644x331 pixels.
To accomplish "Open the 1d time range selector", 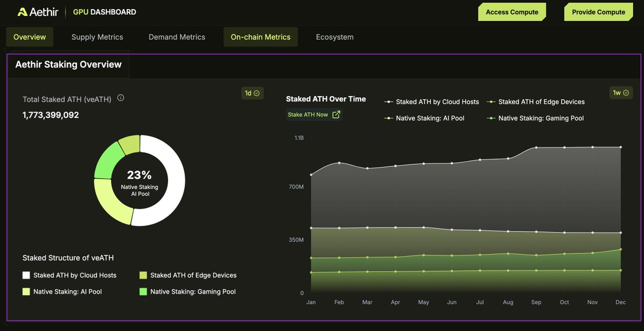I will pyautogui.click(x=252, y=93).
